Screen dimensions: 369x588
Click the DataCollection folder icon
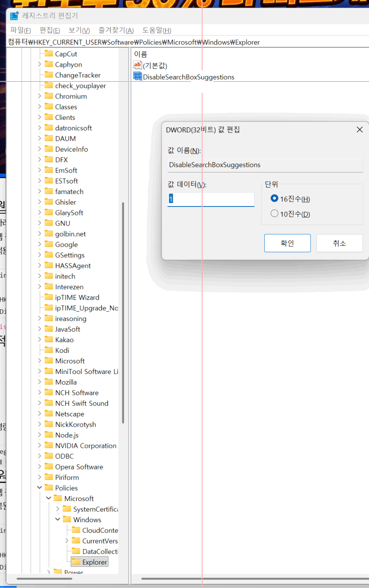(76, 551)
